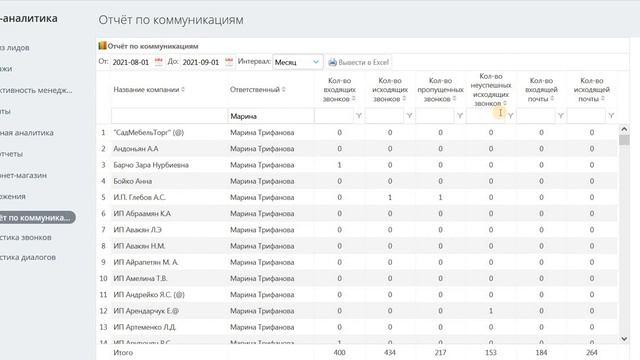Click the report title bar icon

(x=102, y=46)
